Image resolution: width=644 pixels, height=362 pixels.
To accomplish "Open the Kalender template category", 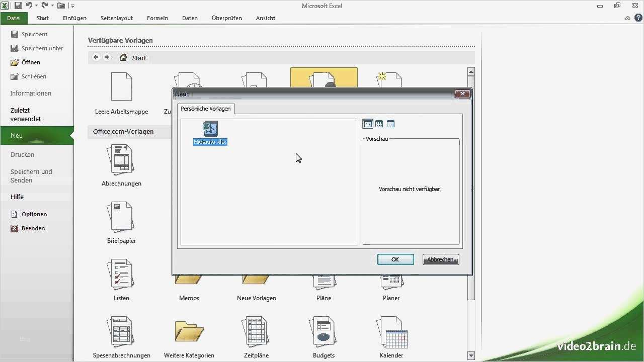I will point(391,332).
